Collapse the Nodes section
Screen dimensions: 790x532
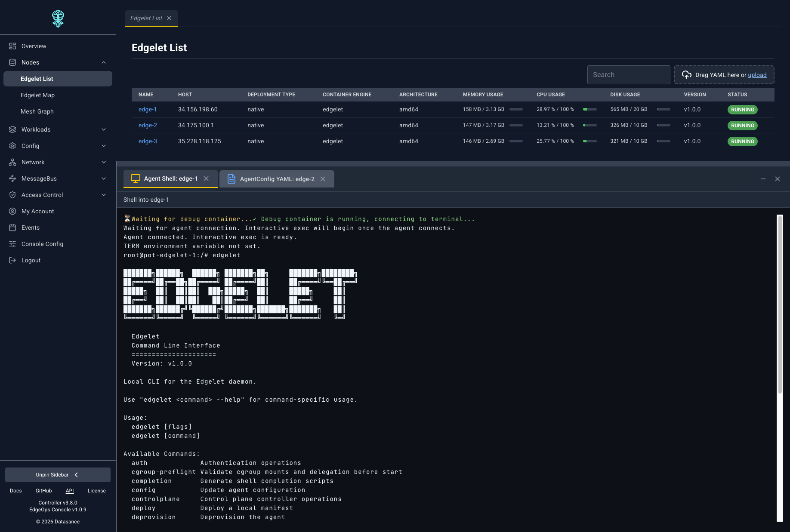(x=104, y=62)
